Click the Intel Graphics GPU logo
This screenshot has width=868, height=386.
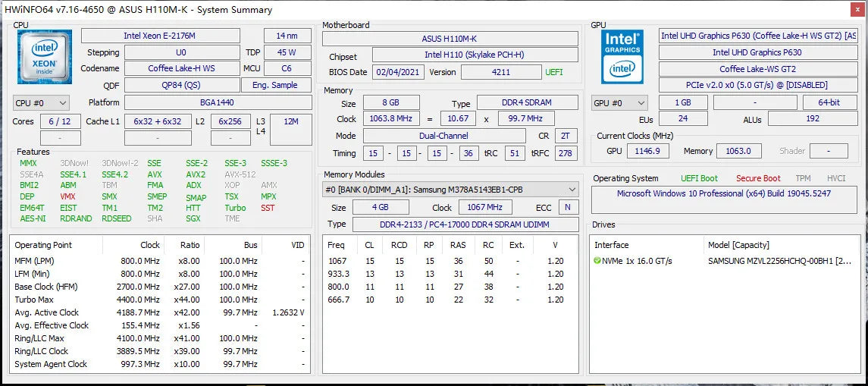(622, 56)
